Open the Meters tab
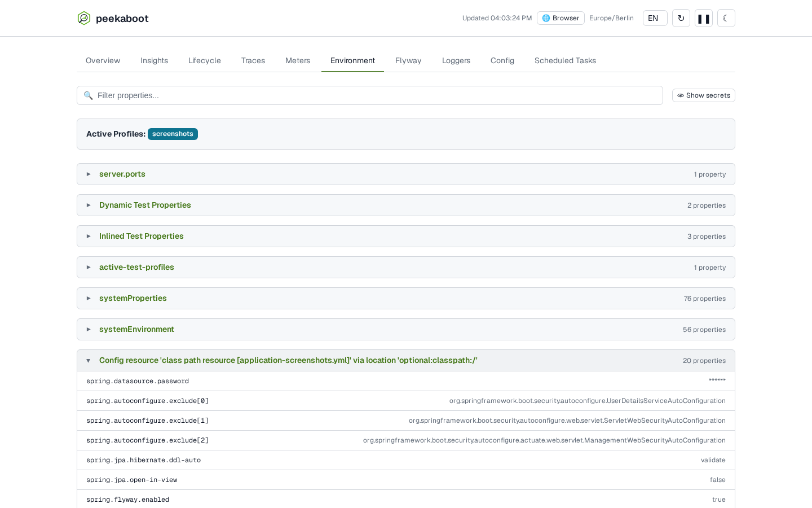Screen dimensions: 812x508 point(298,60)
